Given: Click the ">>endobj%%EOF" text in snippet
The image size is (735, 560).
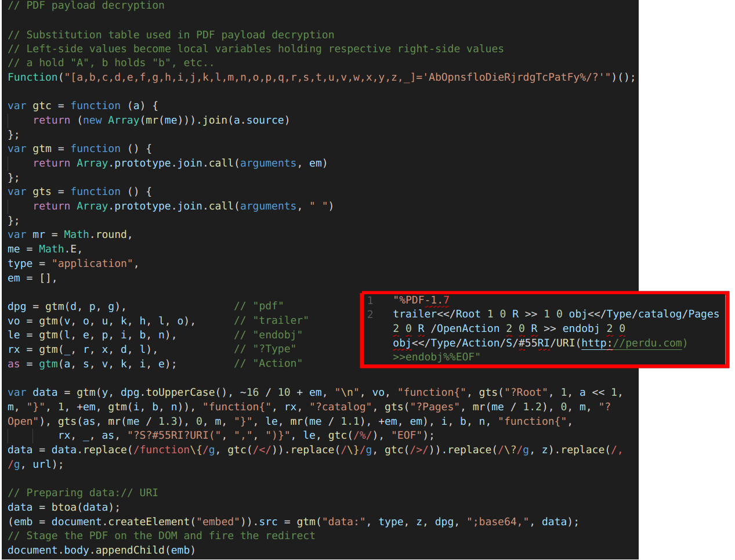Looking at the screenshot, I should click(436, 357).
